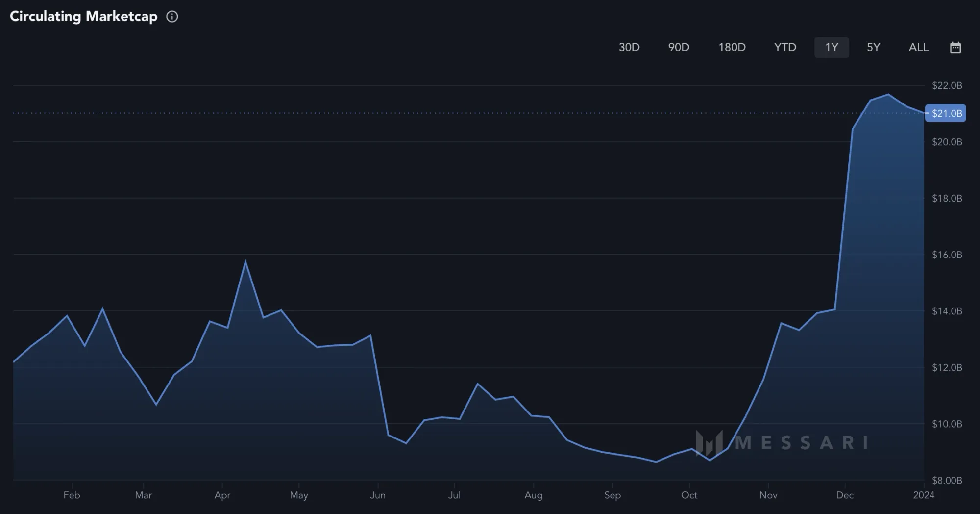Click the Jun month label
This screenshot has width=980, height=514.
378,495
